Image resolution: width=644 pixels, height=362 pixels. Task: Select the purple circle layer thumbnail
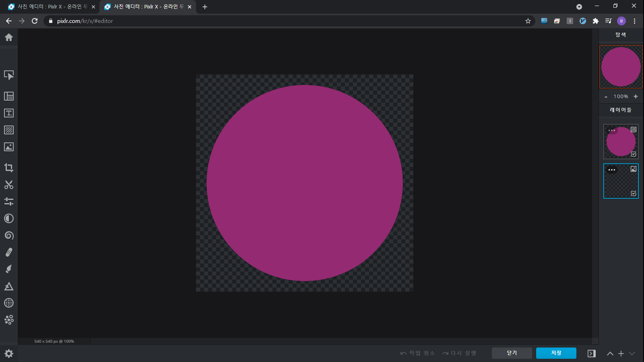point(621,142)
